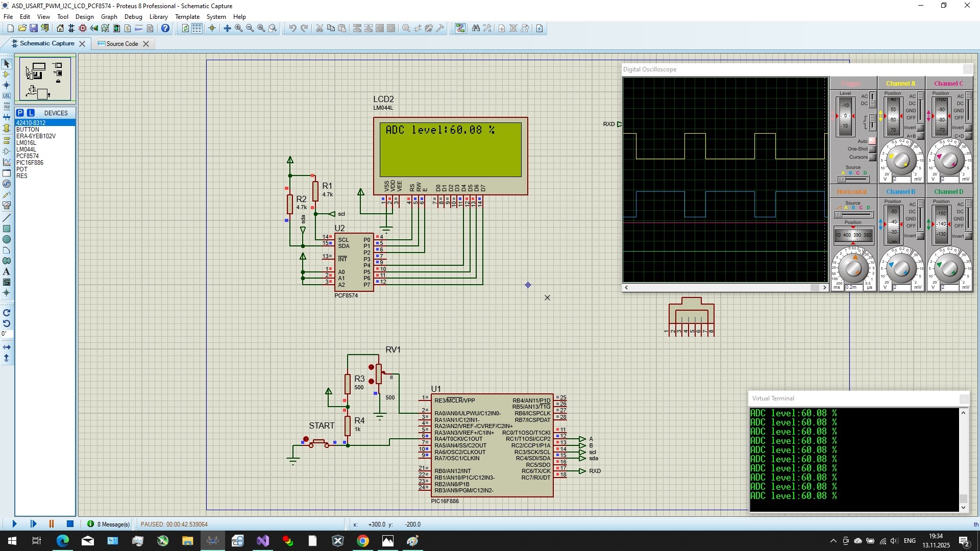The image size is (980, 551).
Task: Click the P pick devices button
Action: click(20, 113)
